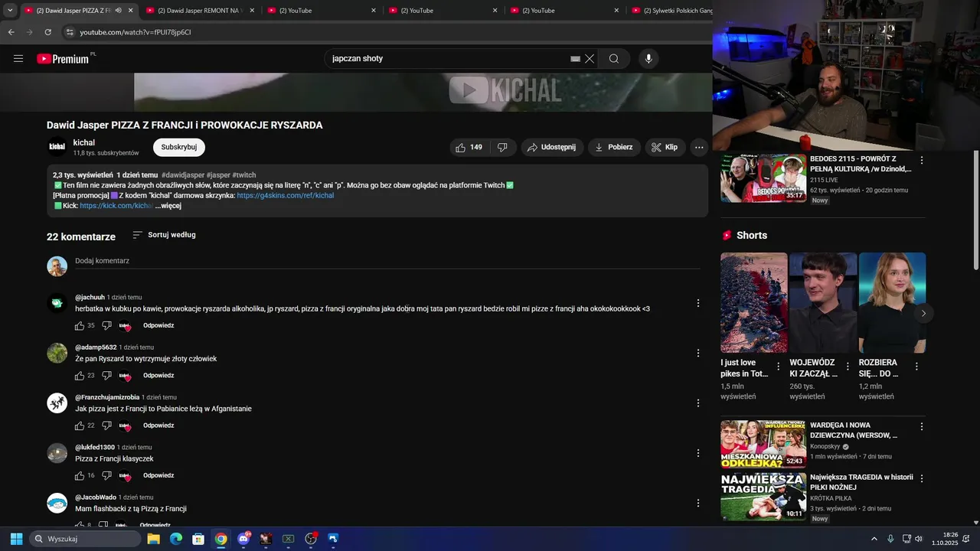The height and width of the screenshot is (551, 980).
Task: Open options menu for @jachuuh's comment
Action: 697,303
